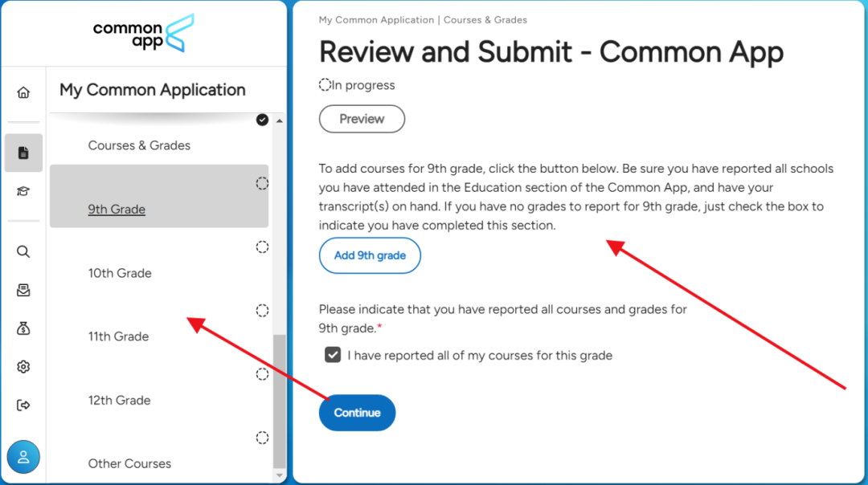This screenshot has width=868, height=485.
Task: Open the settings gear icon
Action: click(23, 367)
